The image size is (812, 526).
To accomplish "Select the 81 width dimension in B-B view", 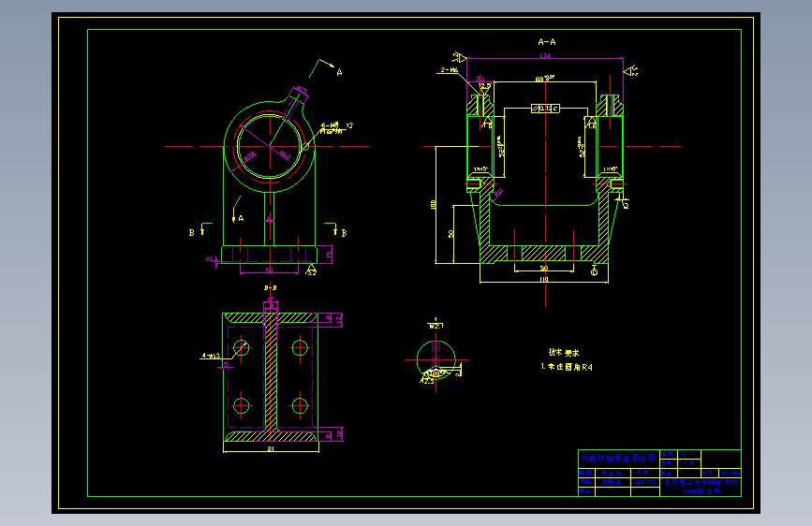I will [x=271, y=449].
